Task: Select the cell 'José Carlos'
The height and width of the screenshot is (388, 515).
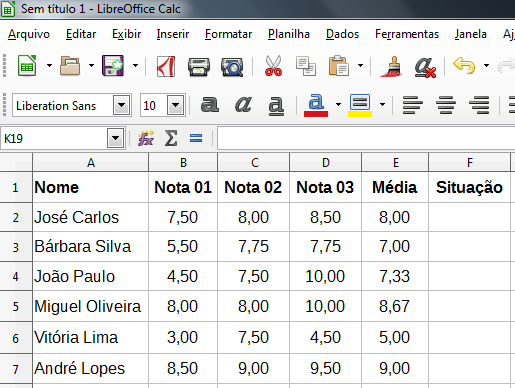Action: 91,217
